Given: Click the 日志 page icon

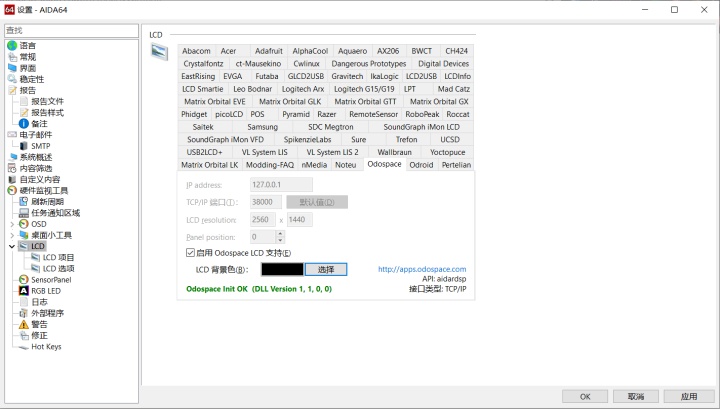Looking at the screenshot, I should click(24, 302).
